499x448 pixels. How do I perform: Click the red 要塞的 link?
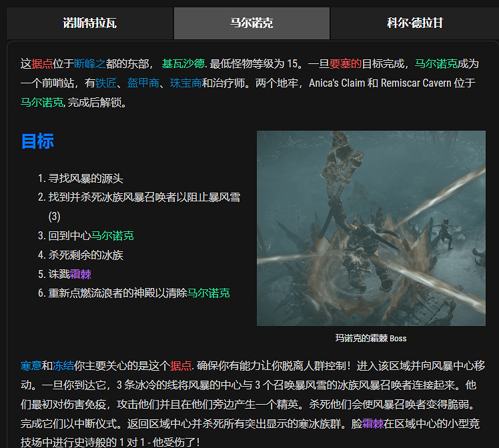click(346, 64)
